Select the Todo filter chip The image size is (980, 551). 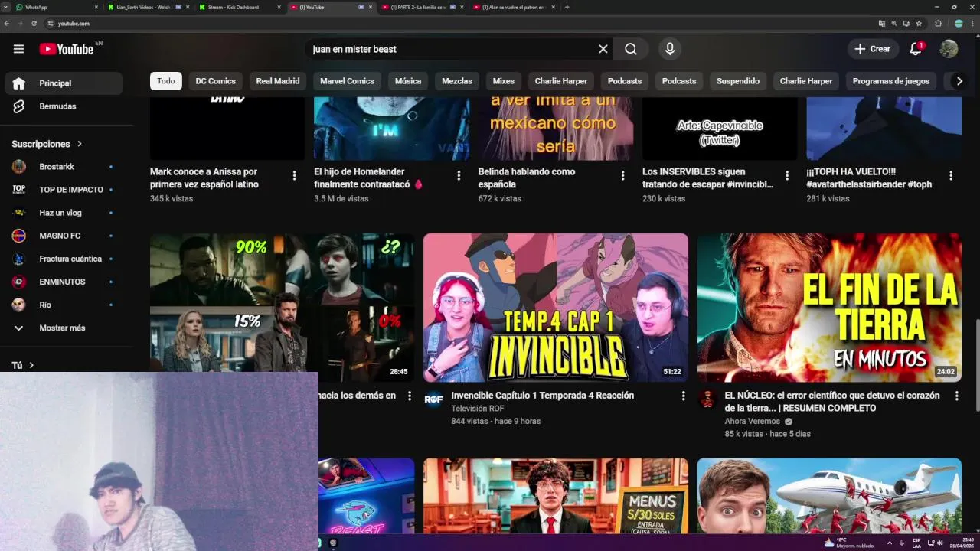coord(166,81)
